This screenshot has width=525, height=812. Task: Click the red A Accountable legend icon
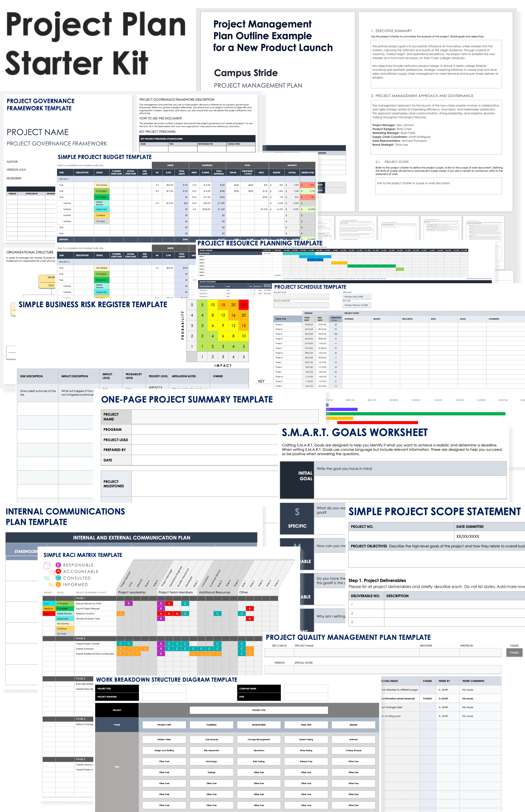[x=58, y=571]
